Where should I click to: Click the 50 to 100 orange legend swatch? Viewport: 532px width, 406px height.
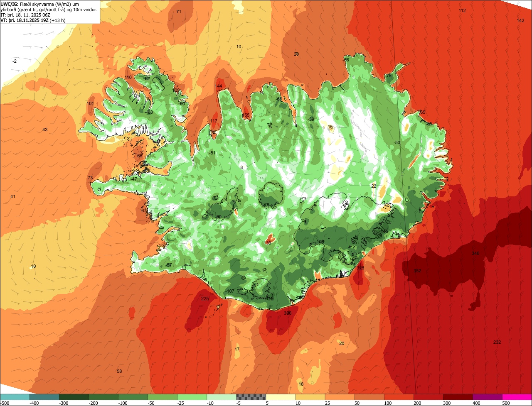369,397
